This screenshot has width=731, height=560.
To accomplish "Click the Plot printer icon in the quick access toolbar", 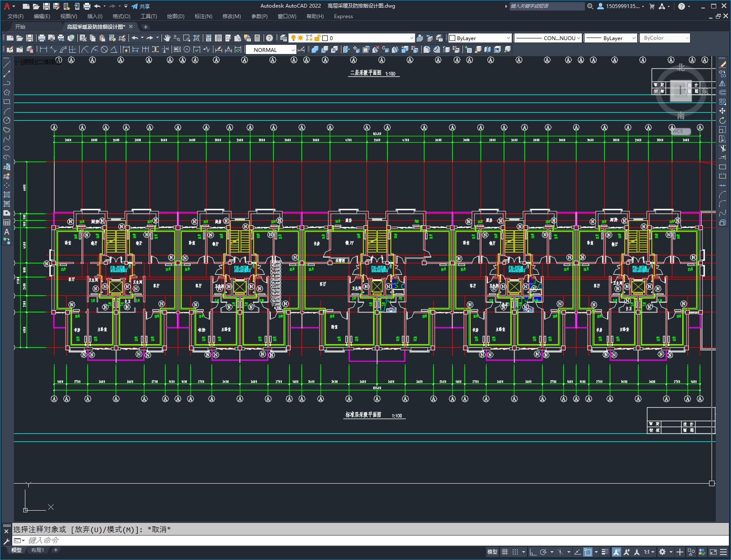I will pos(87,6).
